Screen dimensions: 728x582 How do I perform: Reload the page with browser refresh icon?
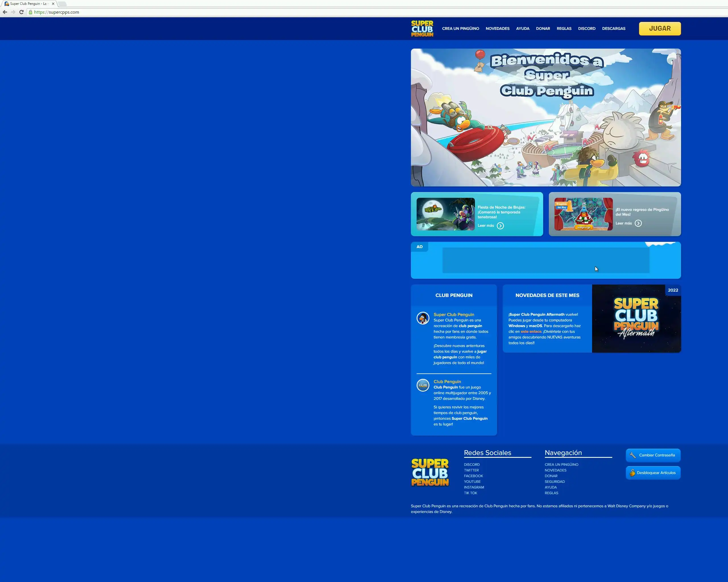[21, 12]
